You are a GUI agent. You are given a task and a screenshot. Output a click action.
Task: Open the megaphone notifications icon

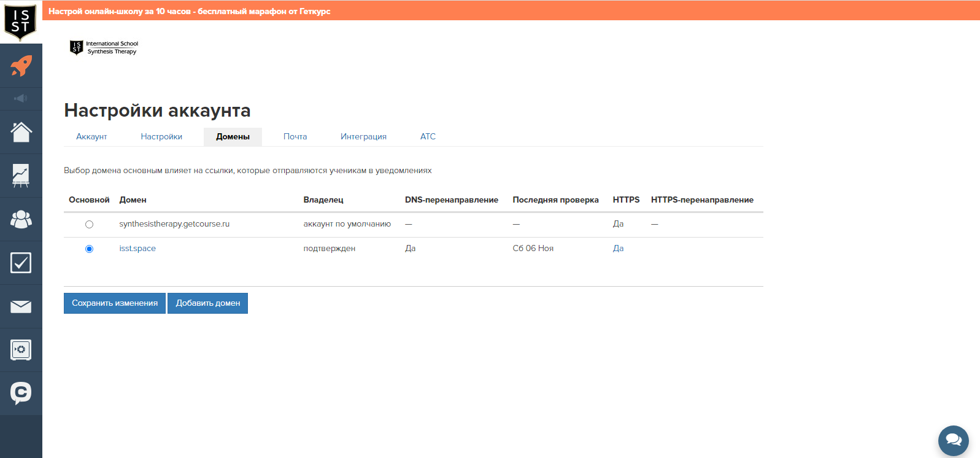[21, 98]
